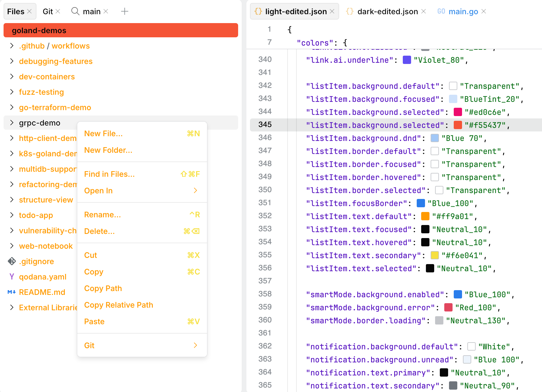Click the Go language icon on the main.go tab
The height and width of the screenshot is (392, 542).
click(441, 11)
